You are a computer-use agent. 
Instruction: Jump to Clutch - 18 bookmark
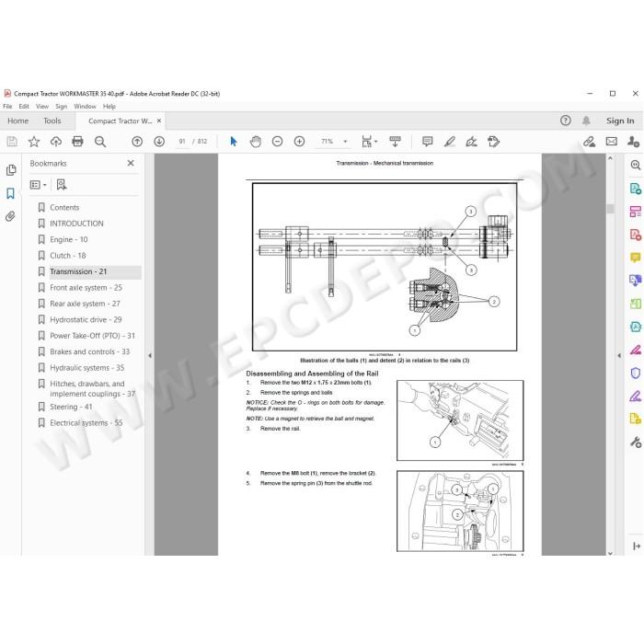click(68, 256)
